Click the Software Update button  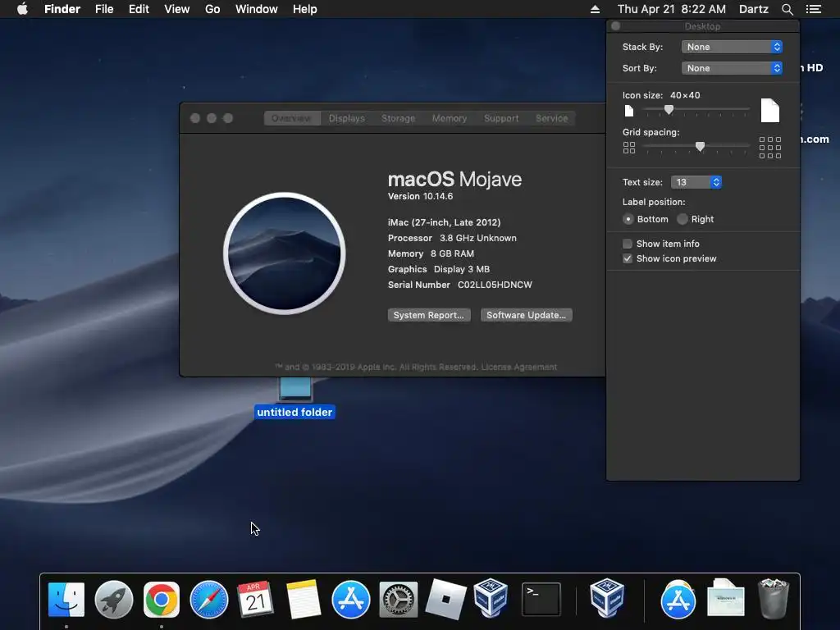pyautogui.click(x=526, y=315)
